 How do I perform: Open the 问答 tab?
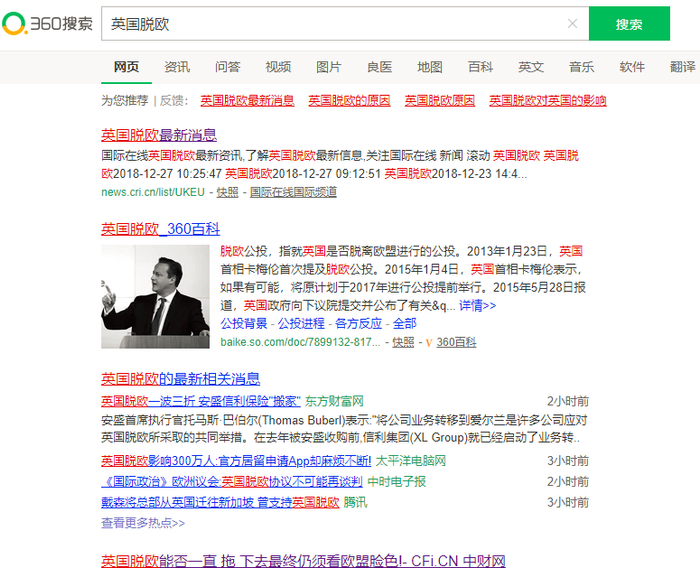click(x=228, y=67)
